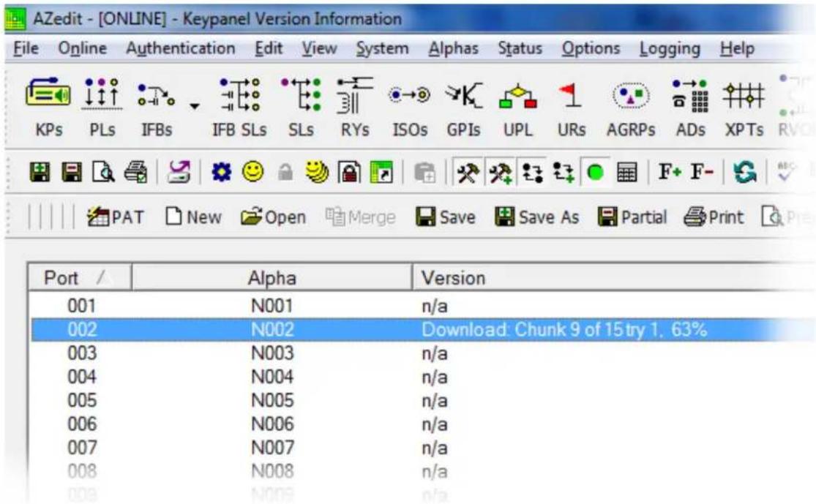Select the port 001 row

tap(422, 305)
